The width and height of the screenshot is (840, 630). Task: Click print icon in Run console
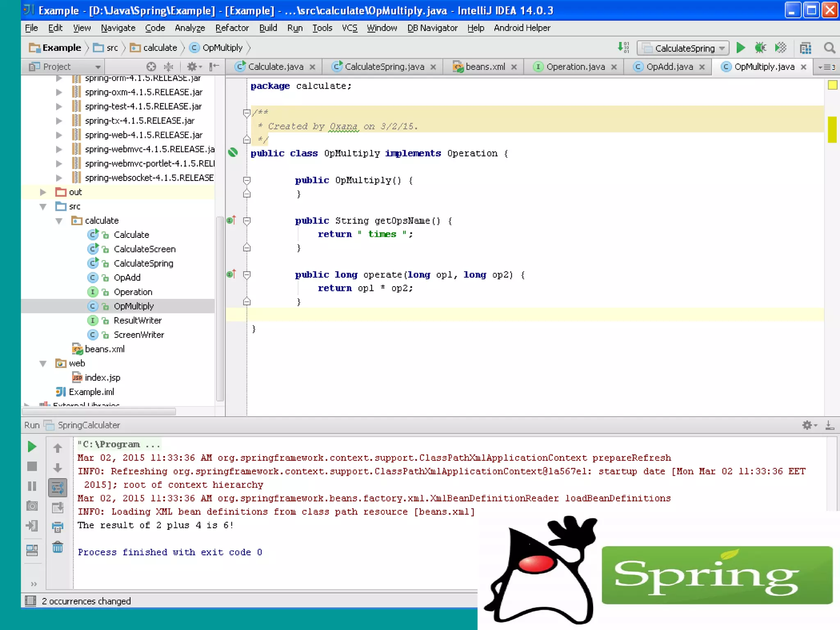[x=57, y=527]
